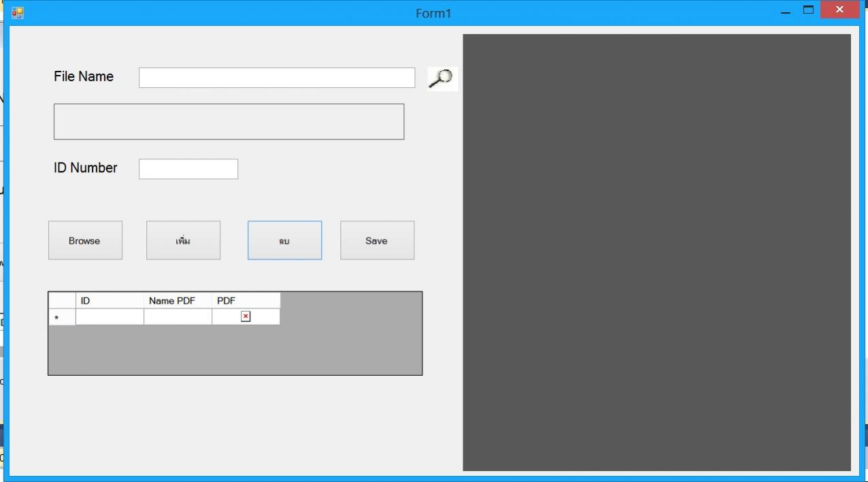Viewport: 868px width, 482px height.
Task: Click the Form1 application icon in title bar
Action: (x=18, y=13)
